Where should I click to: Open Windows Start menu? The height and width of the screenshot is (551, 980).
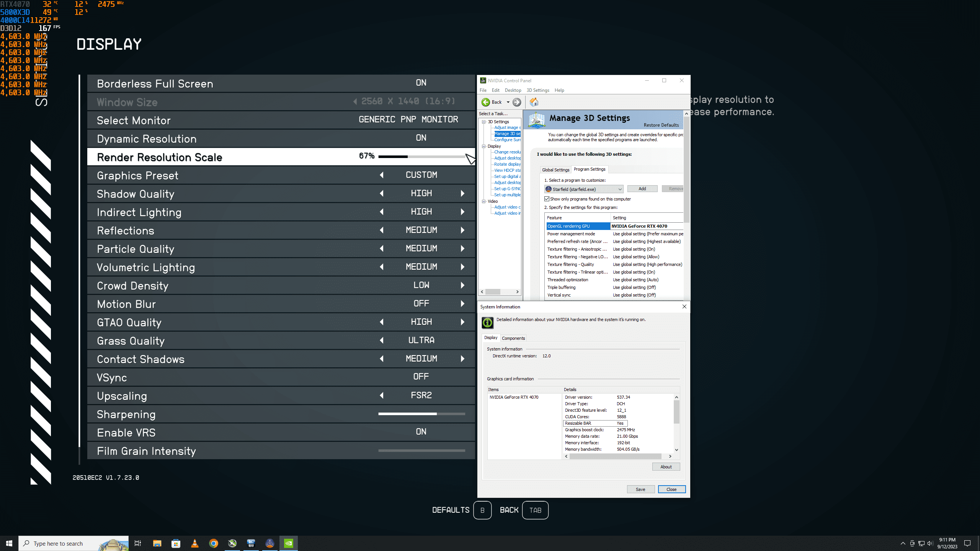(x=9, y=543)
